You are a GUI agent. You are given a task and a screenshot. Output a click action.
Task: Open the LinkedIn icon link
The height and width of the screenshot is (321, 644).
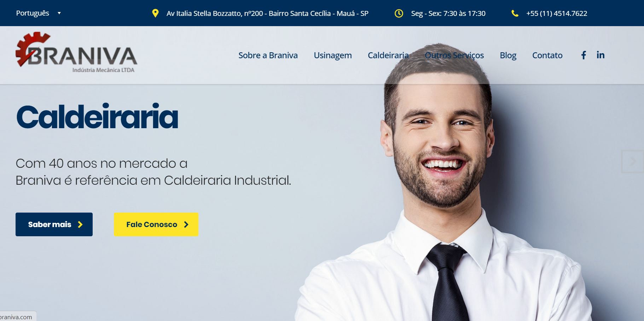pyautogui.click(x=601, y=55)
